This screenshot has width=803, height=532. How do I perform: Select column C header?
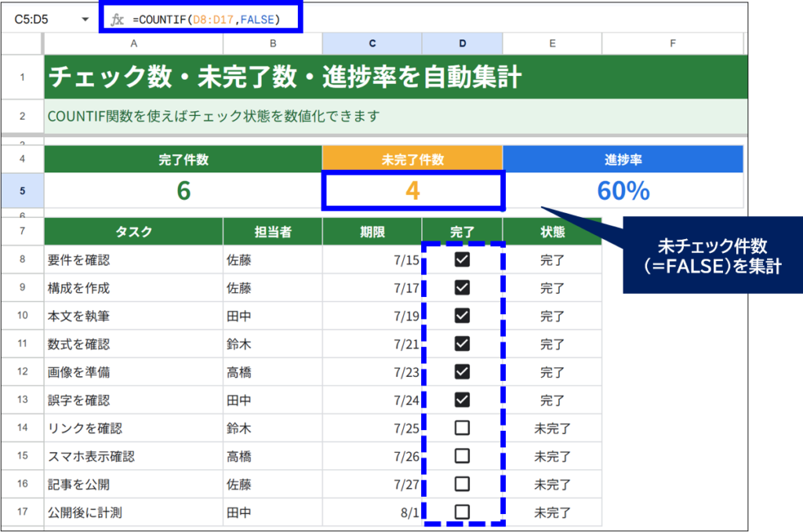(x=372, y=43)
